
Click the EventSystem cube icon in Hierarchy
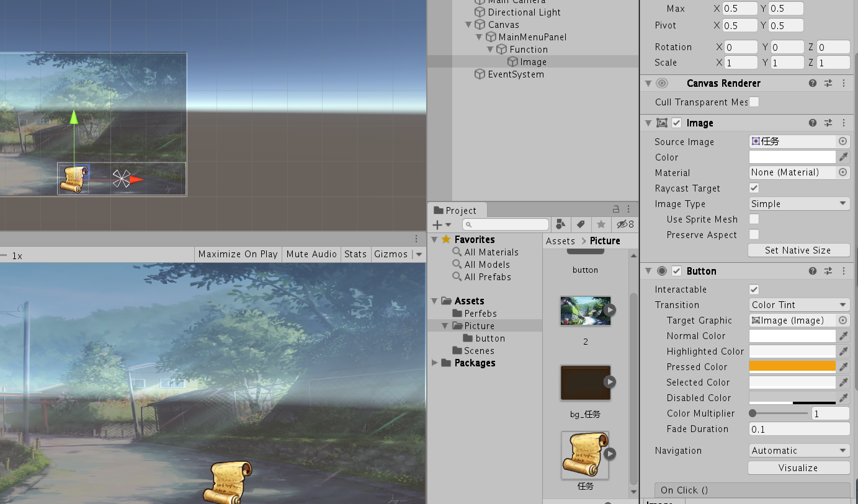(480, 74)
